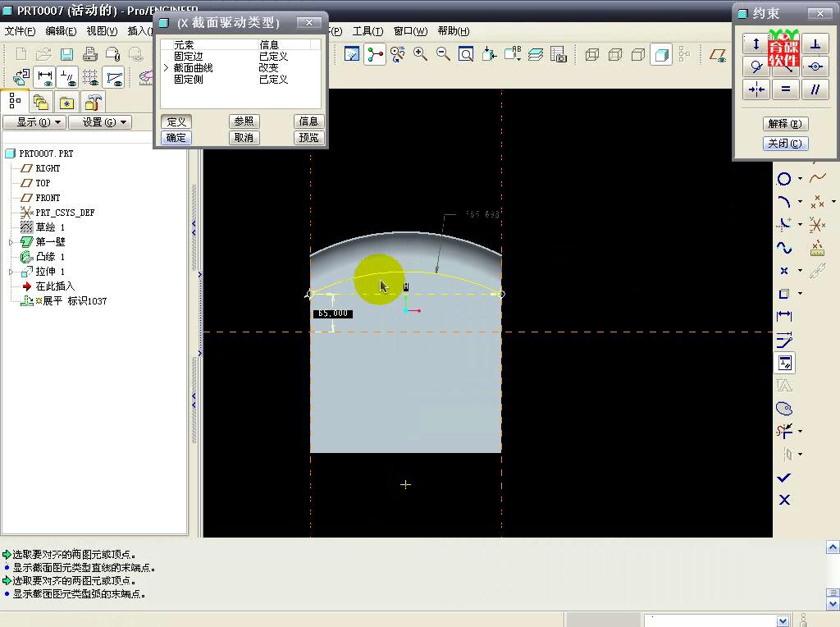Apply the symmetric constraint in 约束 dialog
The height and width of the screenshot is (627, 840).
pos(756,89)
